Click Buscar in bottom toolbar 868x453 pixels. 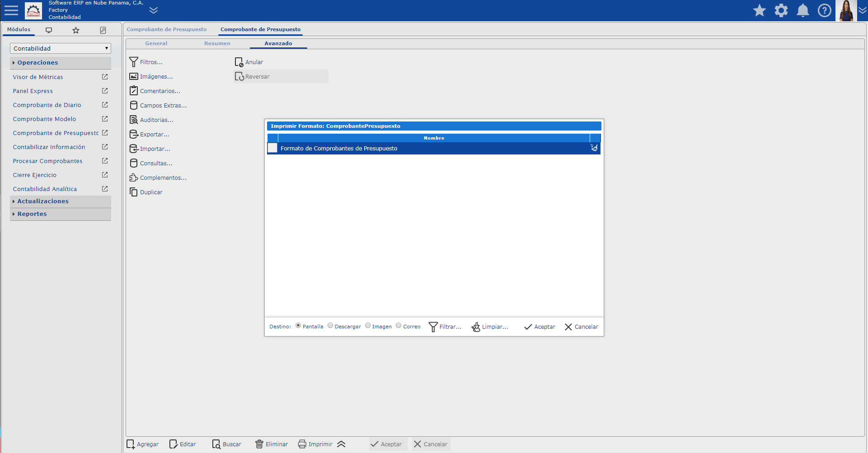[x=227, y=444]
